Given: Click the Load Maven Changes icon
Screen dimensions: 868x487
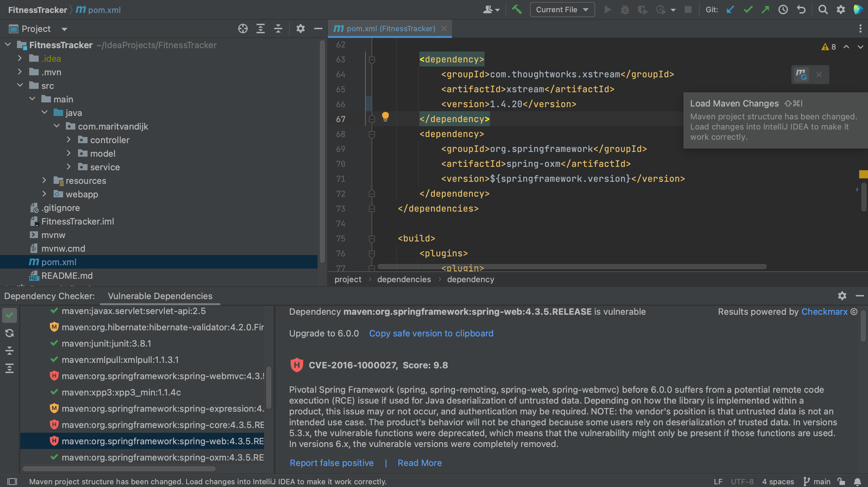Looking at the screenshot, I should click(x=801, y=75).
